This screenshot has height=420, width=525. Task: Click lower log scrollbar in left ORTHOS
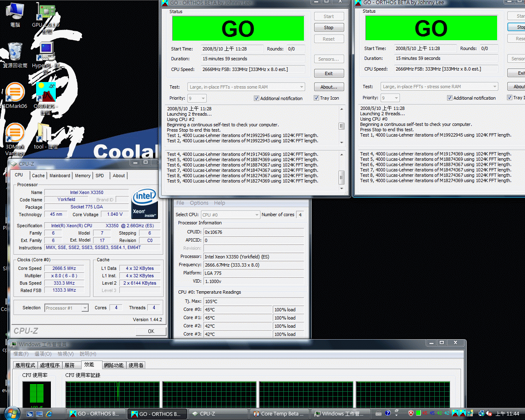(342, 172)
